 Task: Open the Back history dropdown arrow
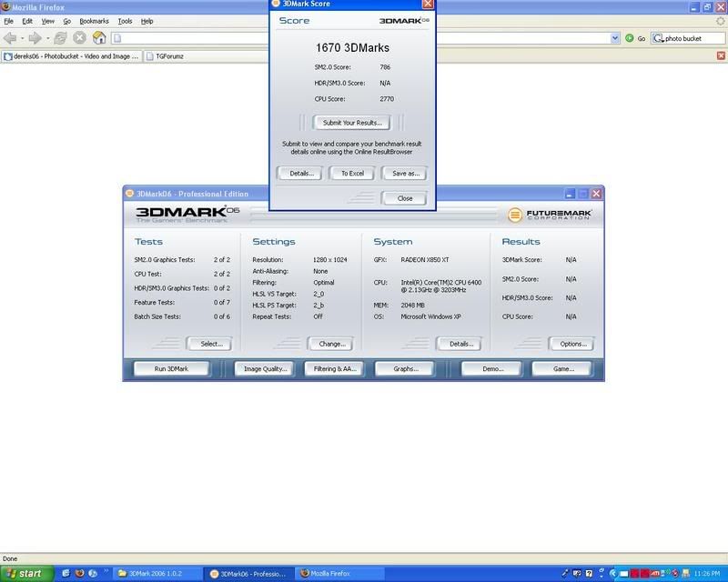[22, 38]
